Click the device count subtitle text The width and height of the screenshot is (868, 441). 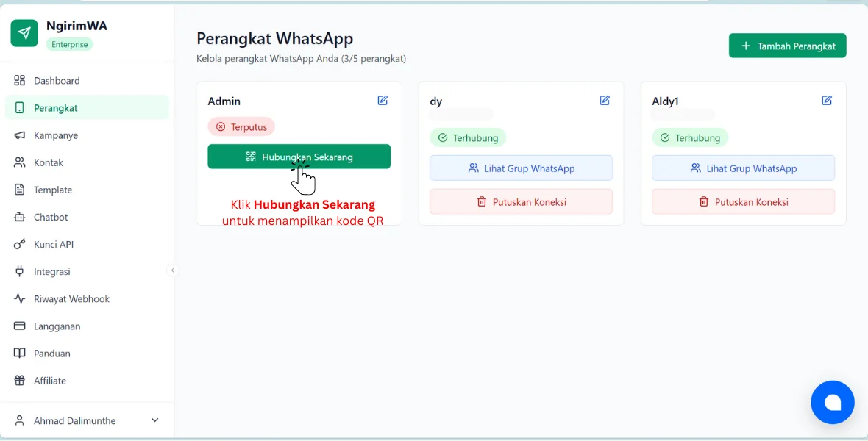[301, 59]
